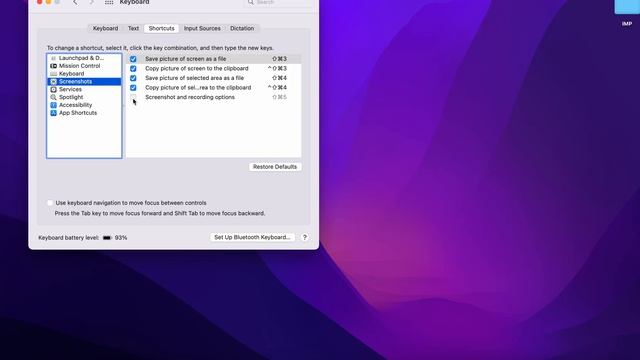Go forward with the toolbar arrow
The height and width of the screenshot is (360, 640).
[91, 2]
